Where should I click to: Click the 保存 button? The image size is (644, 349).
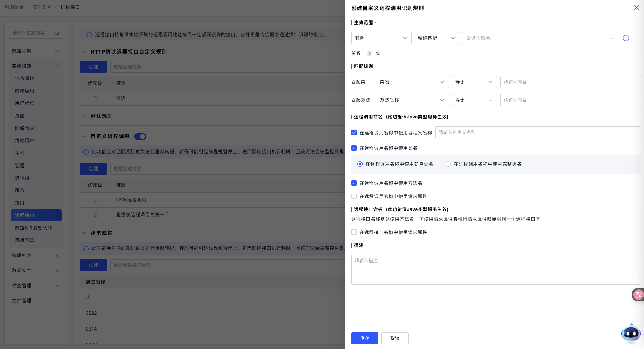click(x=364, y=338)
